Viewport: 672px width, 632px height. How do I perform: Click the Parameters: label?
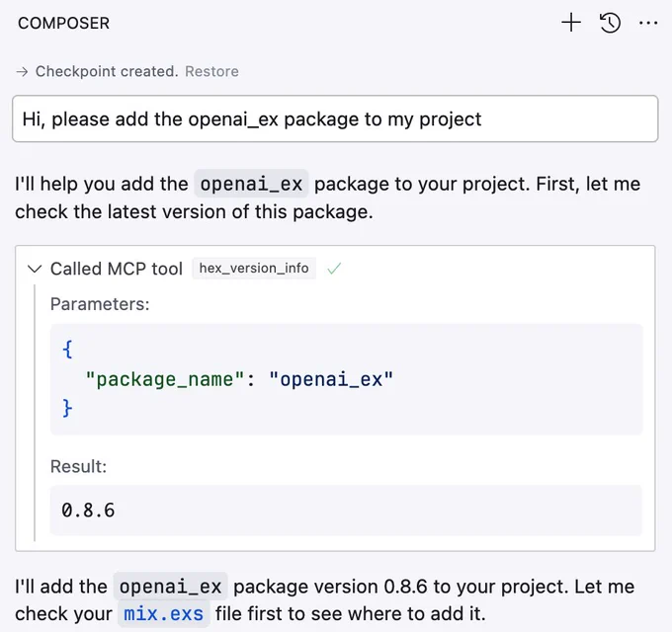pyautogui.click(x=100, y=304)
